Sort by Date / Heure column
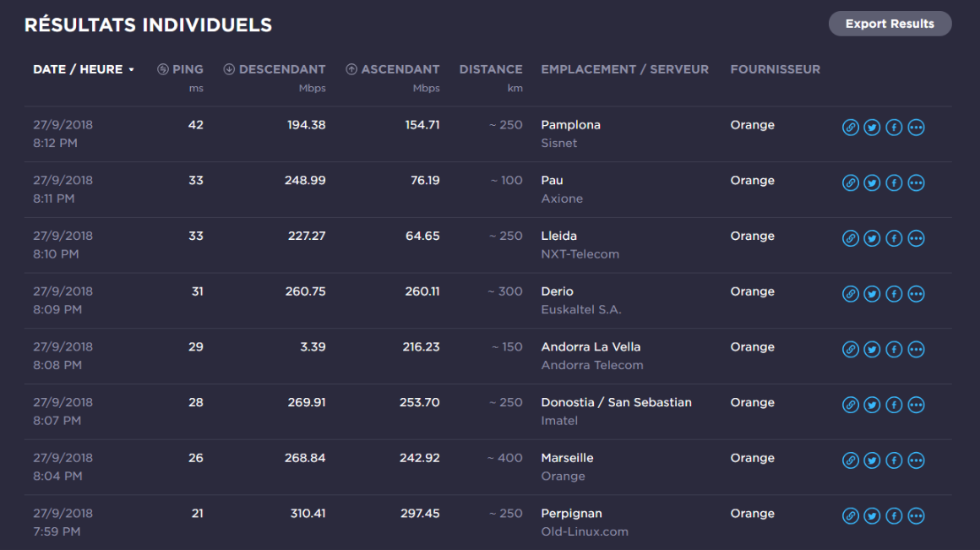980x550 pixels. (x=84, y=69)
